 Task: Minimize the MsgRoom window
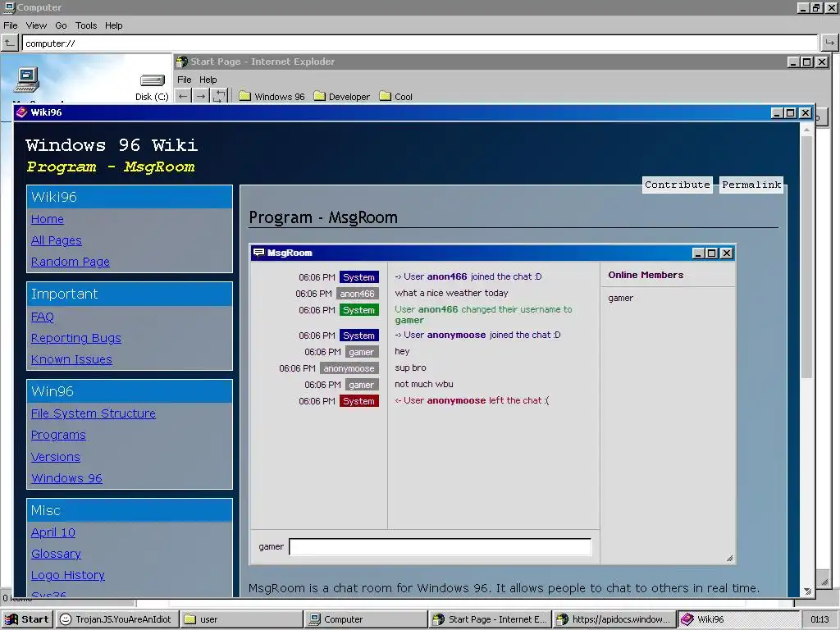[697, 253]
